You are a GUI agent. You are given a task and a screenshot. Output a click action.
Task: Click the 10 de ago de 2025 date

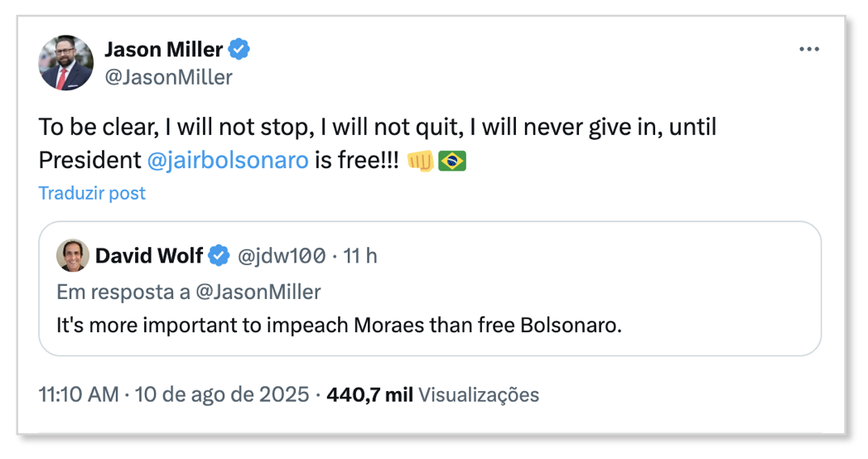[221, 394]
